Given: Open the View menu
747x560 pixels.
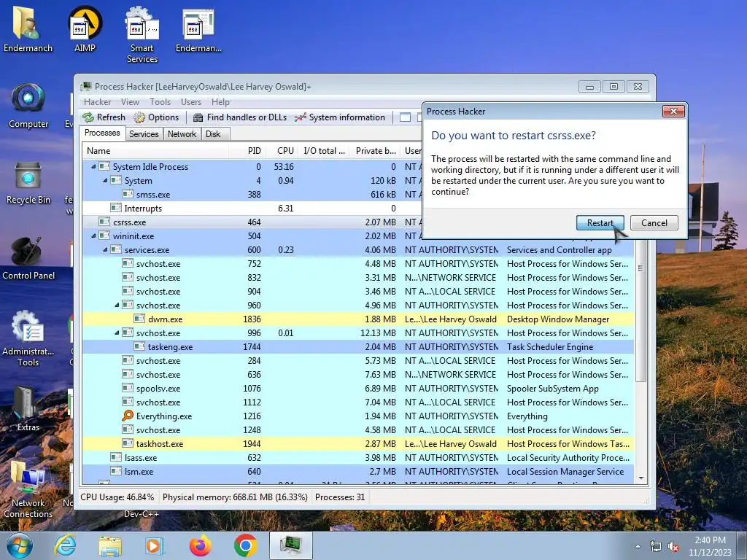Looking at the screenshot, I should (x=130, y=102).
